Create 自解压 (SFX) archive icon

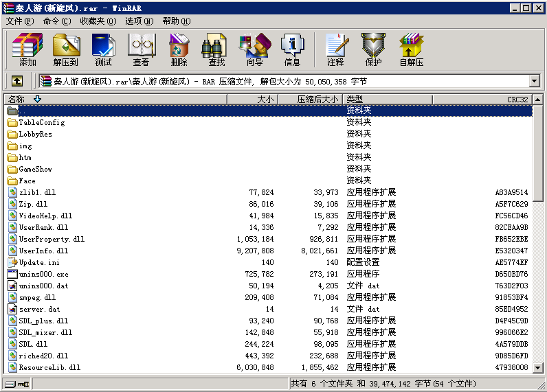pos(411,49)
